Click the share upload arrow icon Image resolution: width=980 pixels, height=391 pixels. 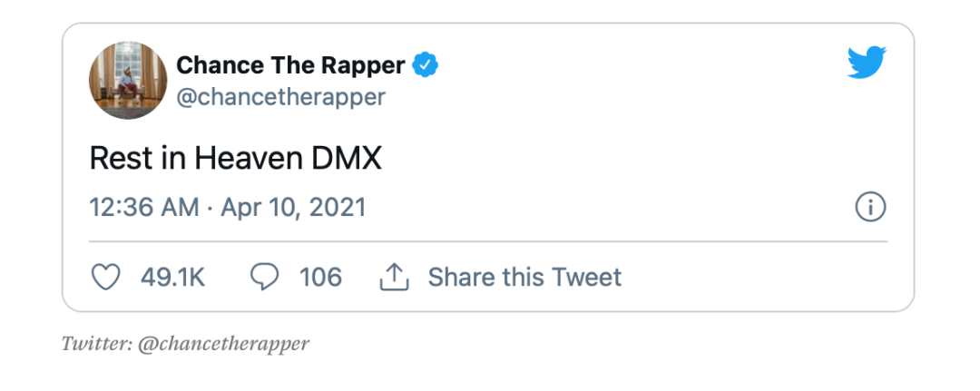(x=394, y=277)
